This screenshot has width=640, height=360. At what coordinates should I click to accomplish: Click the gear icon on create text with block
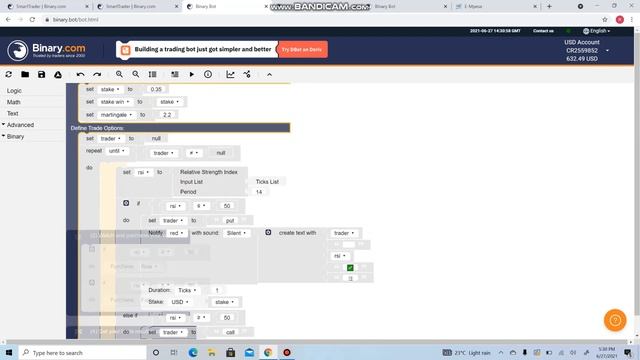(x=268, y=232)
